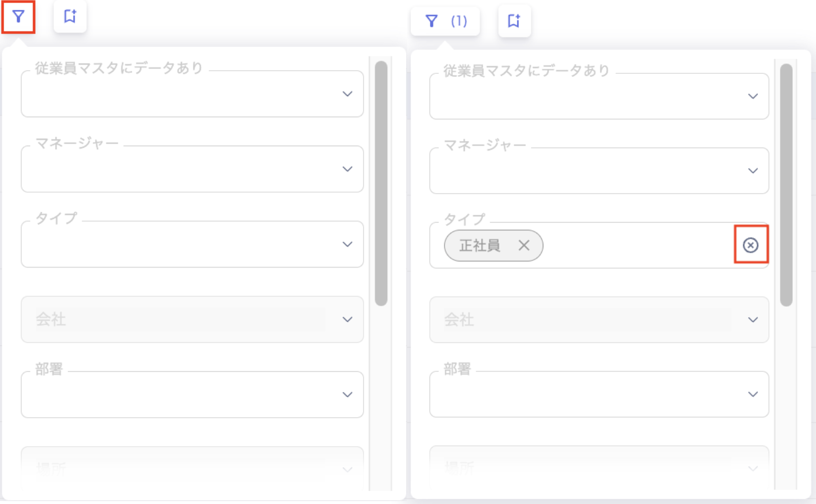Expand right 従業員マスタにデータあり dropdown
The image size is (816, 504).
752,97
